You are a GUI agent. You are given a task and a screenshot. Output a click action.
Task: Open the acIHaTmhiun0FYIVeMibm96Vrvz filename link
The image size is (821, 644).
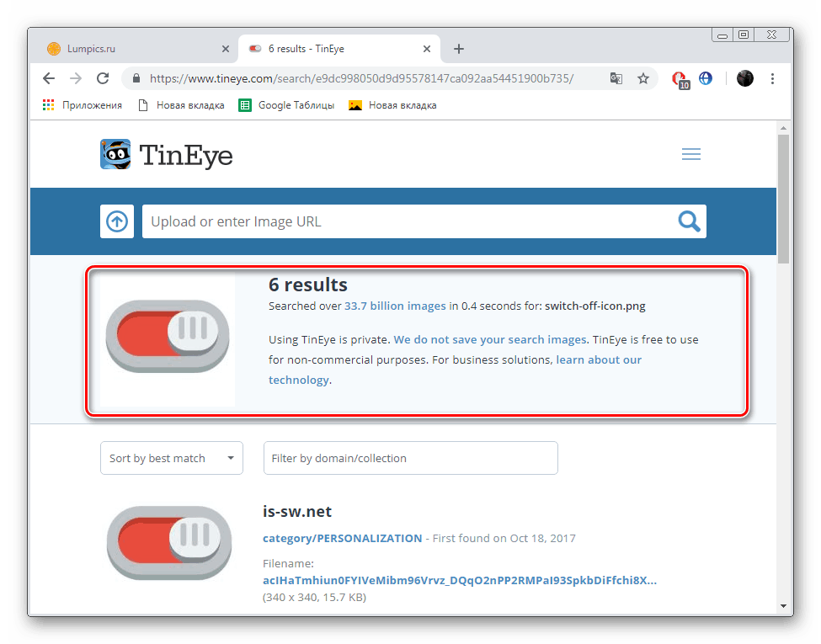460,580
